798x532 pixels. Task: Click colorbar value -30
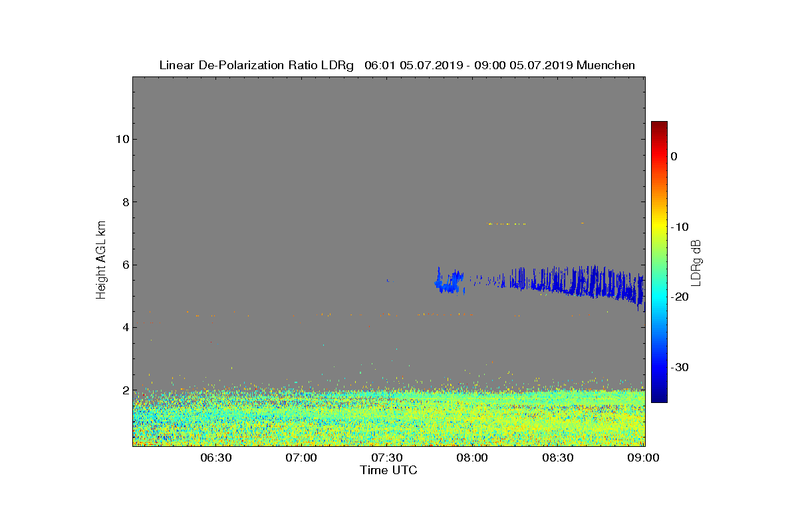pos(678,367)
